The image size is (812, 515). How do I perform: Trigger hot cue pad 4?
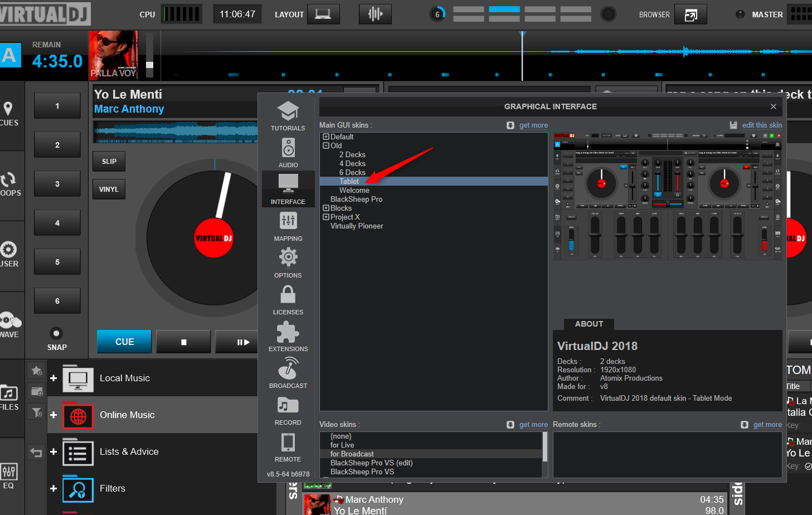point(57,223)
